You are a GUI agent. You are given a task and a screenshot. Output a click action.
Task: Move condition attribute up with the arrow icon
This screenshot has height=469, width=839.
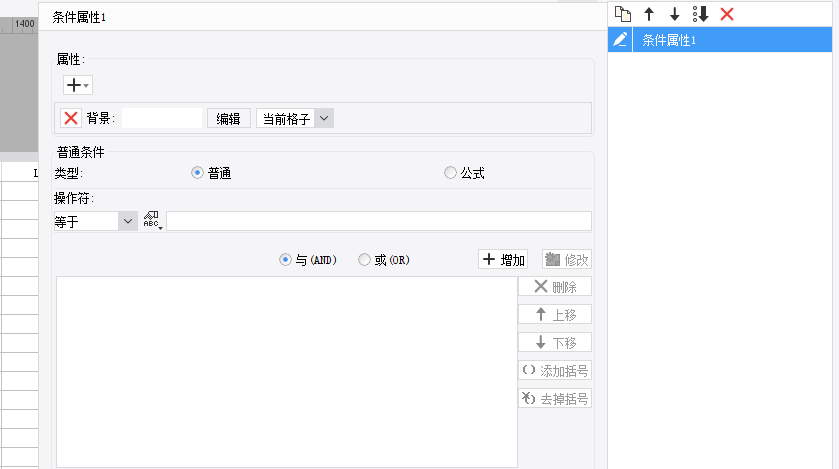tap(649, 14)
